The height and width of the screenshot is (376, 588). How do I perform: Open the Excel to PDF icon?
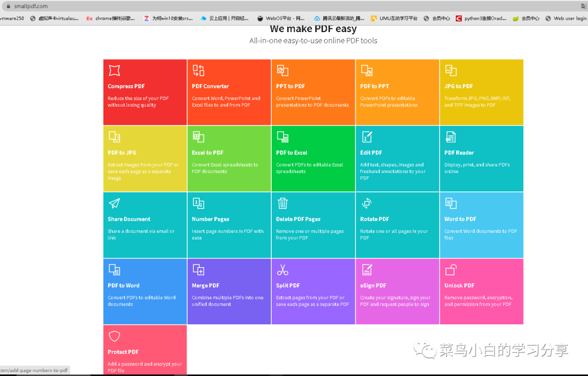tap(198, 137)
